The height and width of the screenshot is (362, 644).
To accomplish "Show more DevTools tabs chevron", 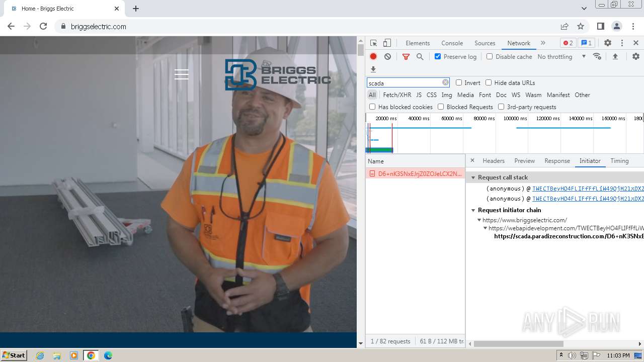I will tap(543, 43).
